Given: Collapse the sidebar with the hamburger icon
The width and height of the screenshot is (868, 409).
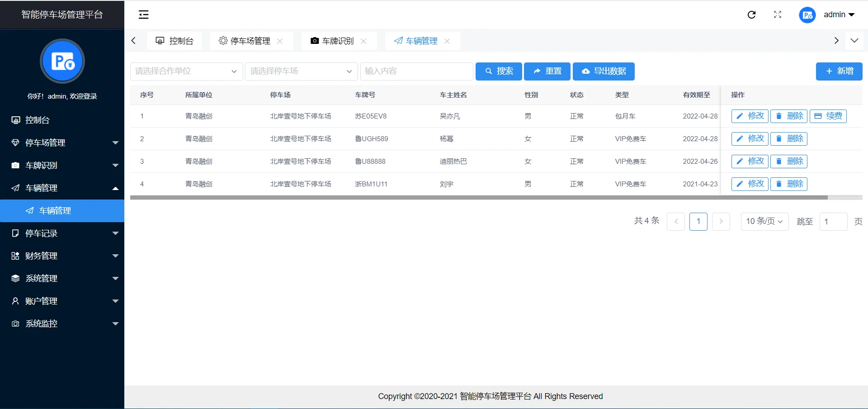Looking at the screenshot, I should 143,15.
